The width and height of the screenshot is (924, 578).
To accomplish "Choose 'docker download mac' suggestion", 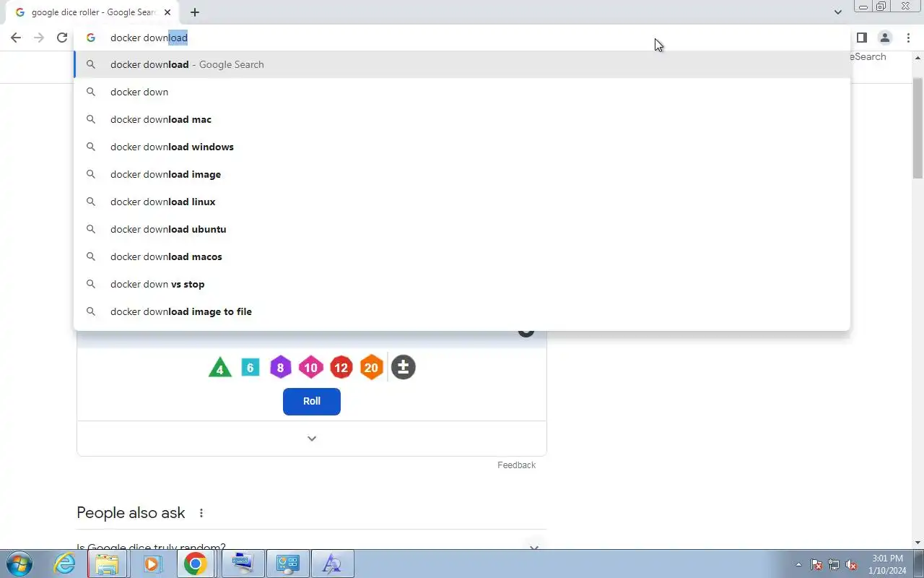I will (462, 119).
